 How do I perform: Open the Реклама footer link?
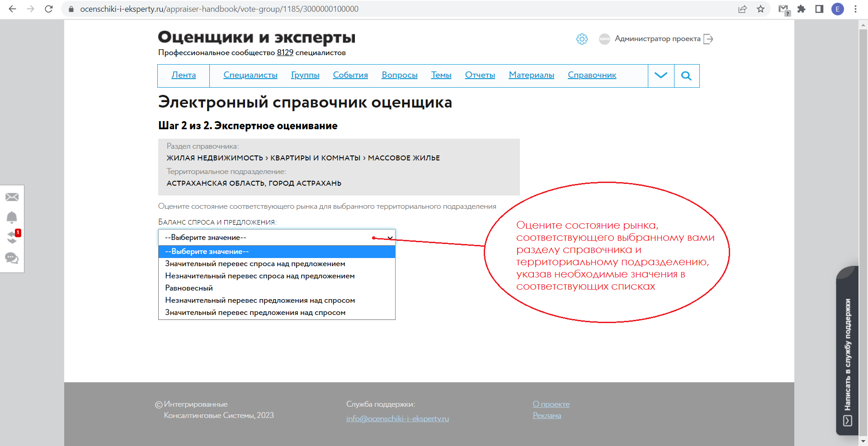[x=547, y=415]
